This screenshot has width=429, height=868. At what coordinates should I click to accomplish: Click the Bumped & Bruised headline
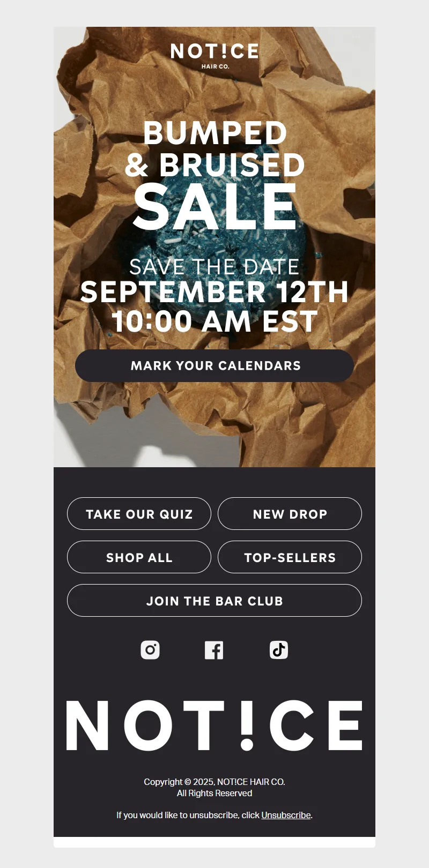[214, 148]
